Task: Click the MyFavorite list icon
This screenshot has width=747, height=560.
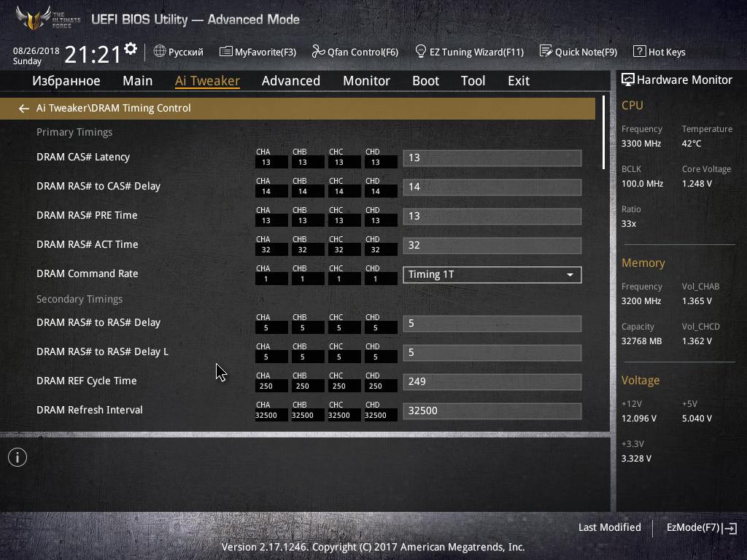Action: click(226, 52)
